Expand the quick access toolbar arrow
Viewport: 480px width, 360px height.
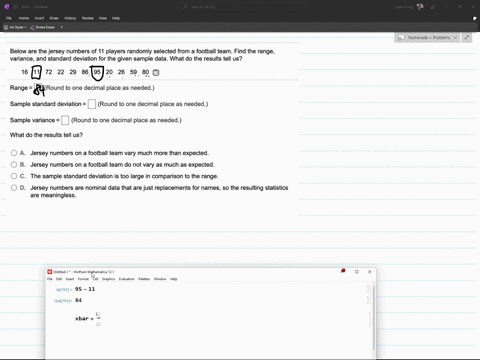tap(62, 27)
